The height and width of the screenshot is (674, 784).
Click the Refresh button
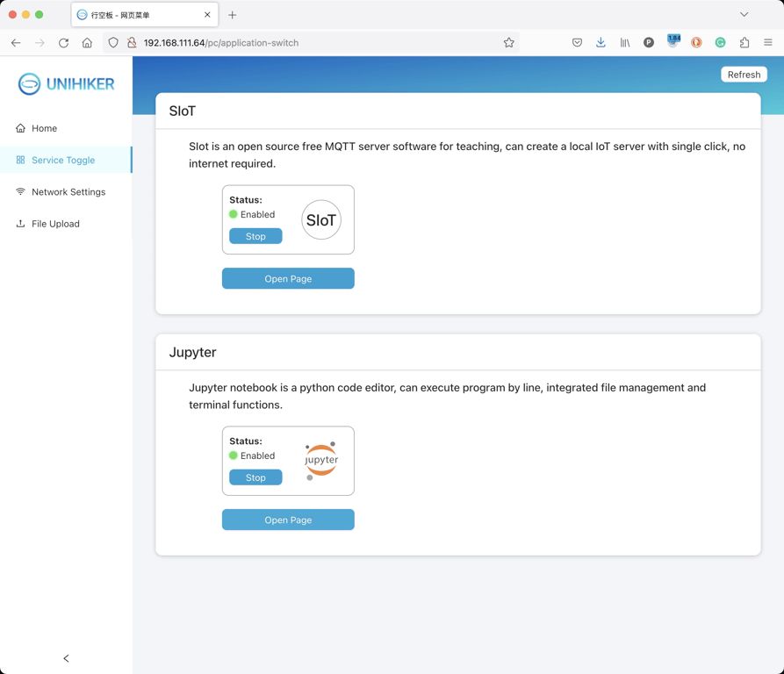(x=744, y=75)
